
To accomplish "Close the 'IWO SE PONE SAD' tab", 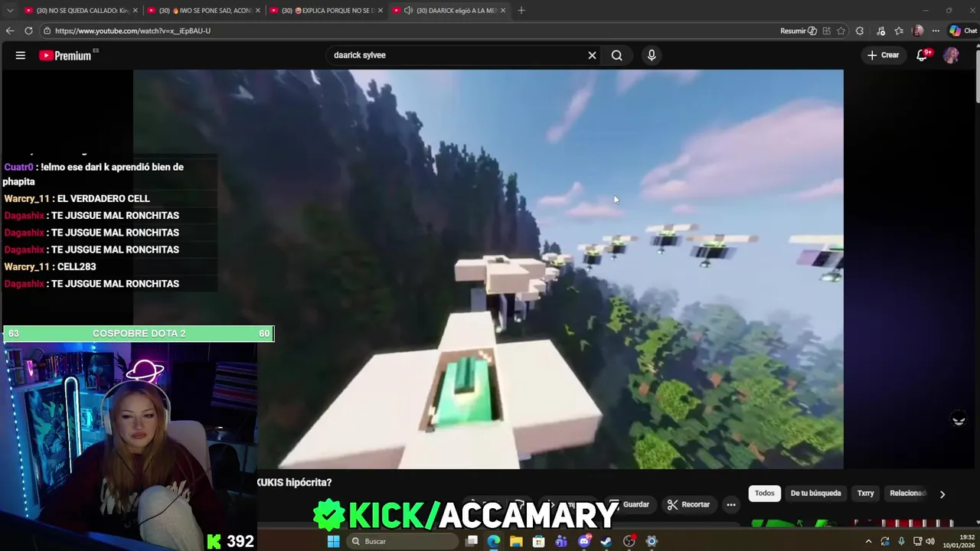I will (x=258, y=10).
